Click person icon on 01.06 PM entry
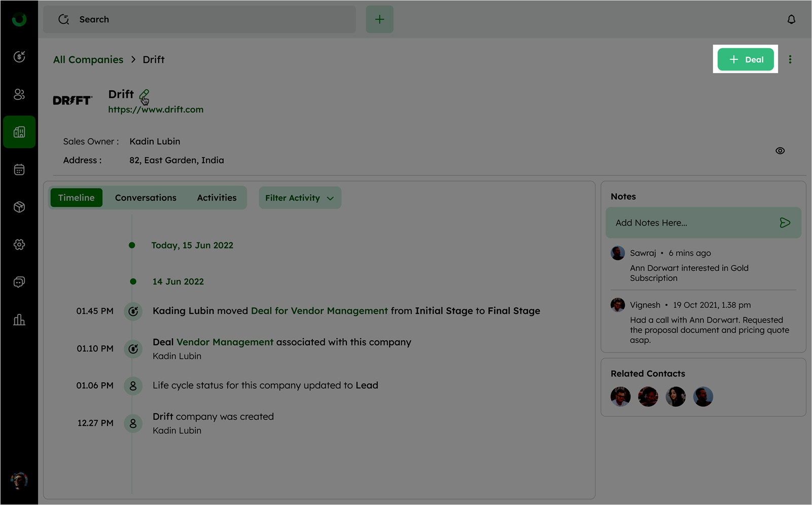The height and width of the screenshot is (505, 812). point(133,385)
